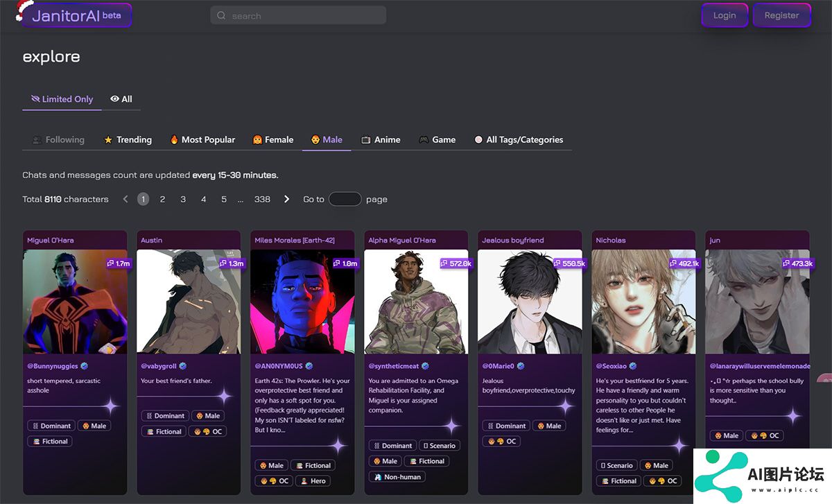Click the 572.0k chats count badge
The image size is (832, 504).
456,263
